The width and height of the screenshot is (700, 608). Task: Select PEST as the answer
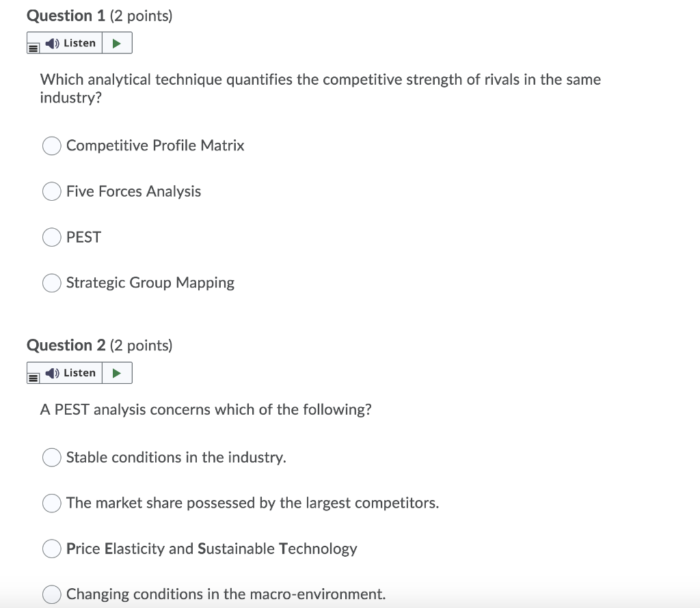pyautogui.click(x=51, y=237)
